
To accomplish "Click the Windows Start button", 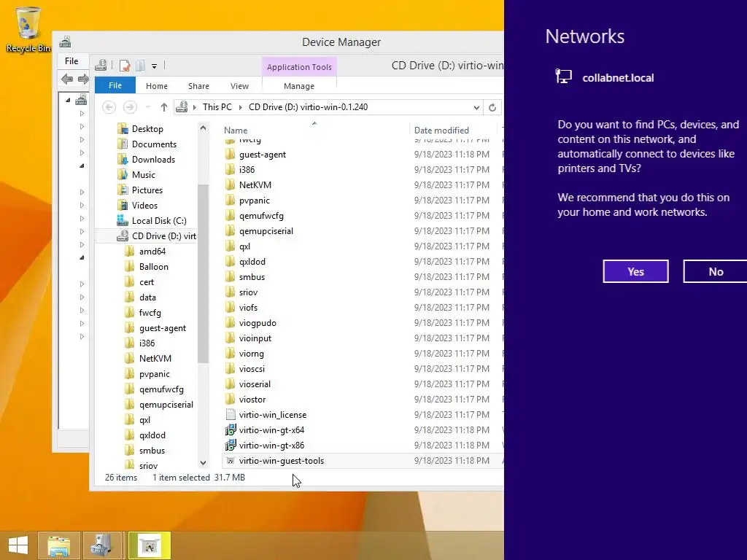I will (18, 545).
